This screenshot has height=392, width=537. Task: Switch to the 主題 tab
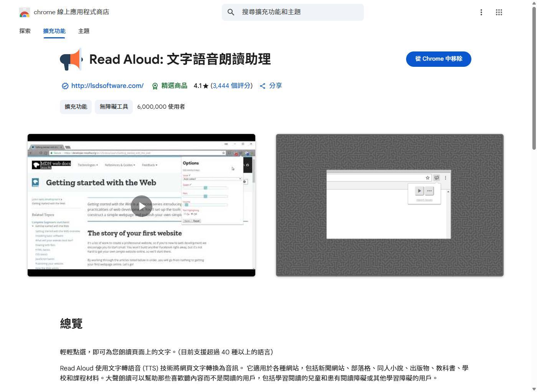click(84, 31)
